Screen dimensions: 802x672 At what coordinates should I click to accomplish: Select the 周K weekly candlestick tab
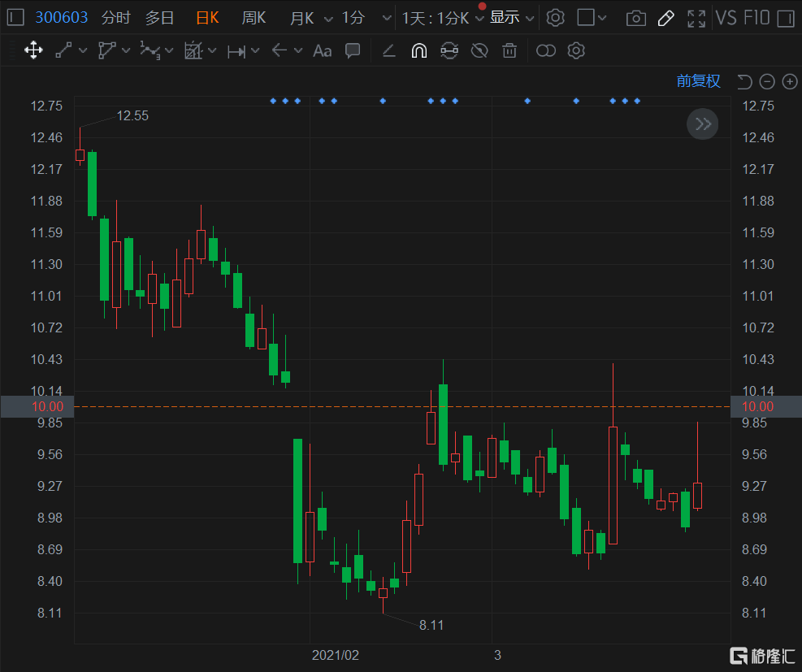pyautogui.click(x=254, y=18)
